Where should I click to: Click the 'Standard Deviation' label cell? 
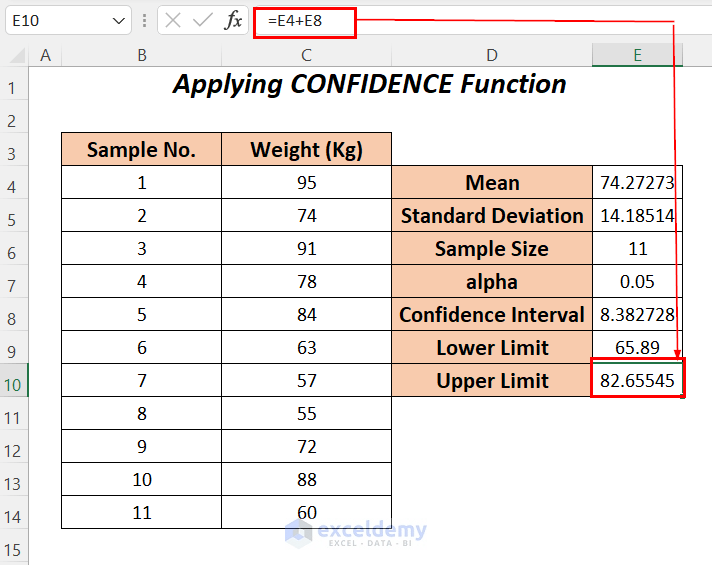click(x=492, y=215)
